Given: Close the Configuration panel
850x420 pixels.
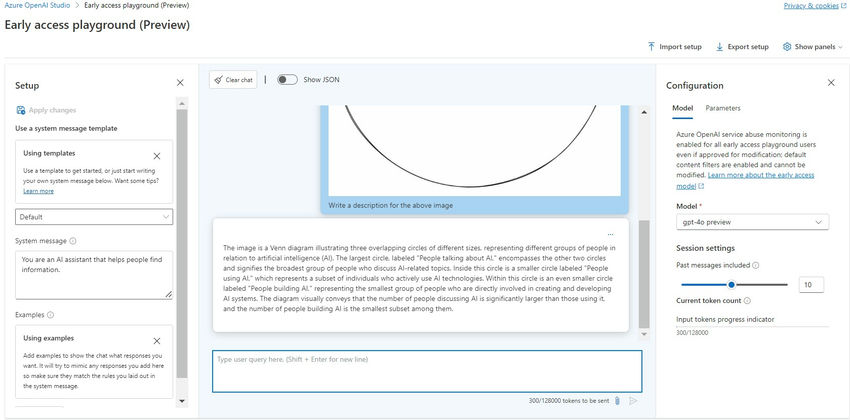Looking at the screenshot, I should [831, 82].
